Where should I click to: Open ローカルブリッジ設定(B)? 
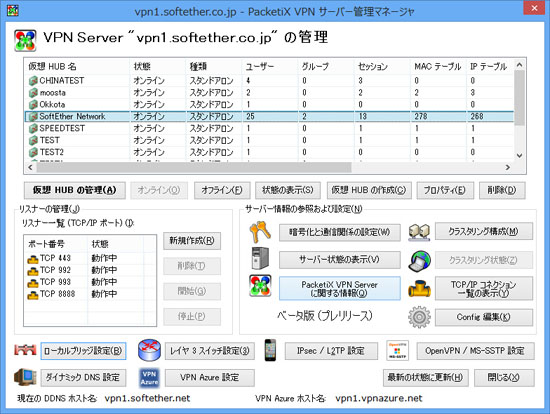pos(83,351)
